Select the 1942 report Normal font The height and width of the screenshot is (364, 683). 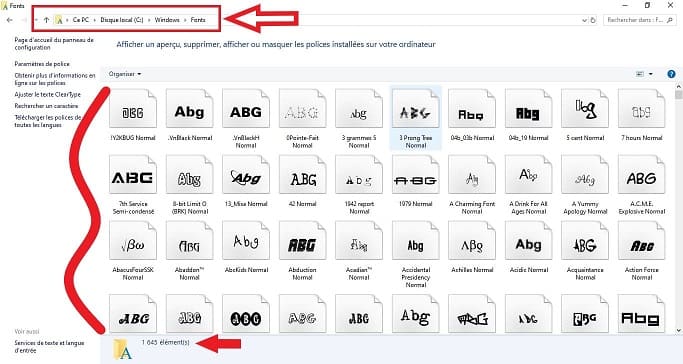click(x=359, y=175)
